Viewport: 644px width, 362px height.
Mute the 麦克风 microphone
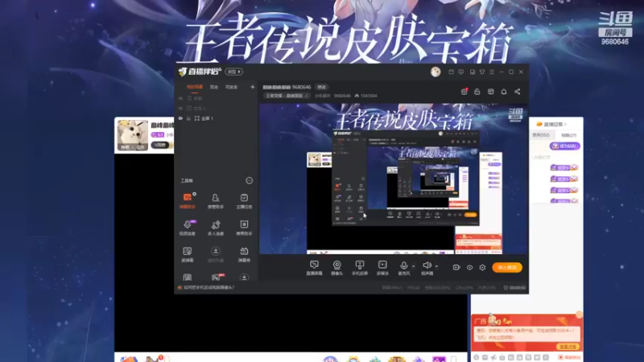tap(404, 268)
